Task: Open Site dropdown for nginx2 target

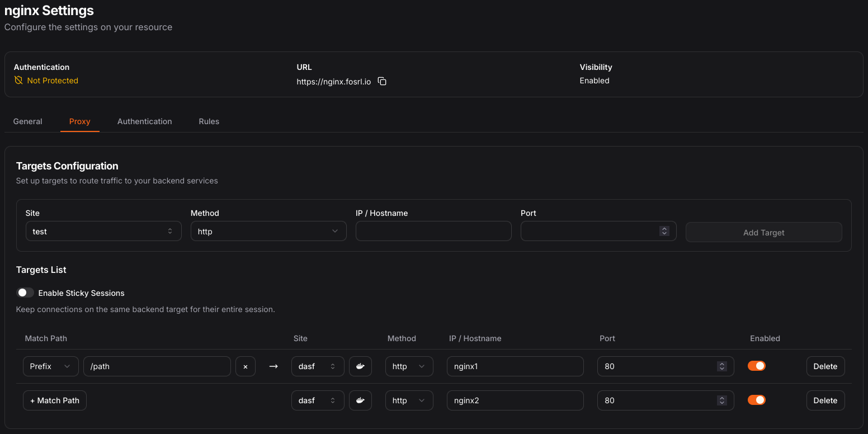Action: pyautogui.click(x=317, y=400)
